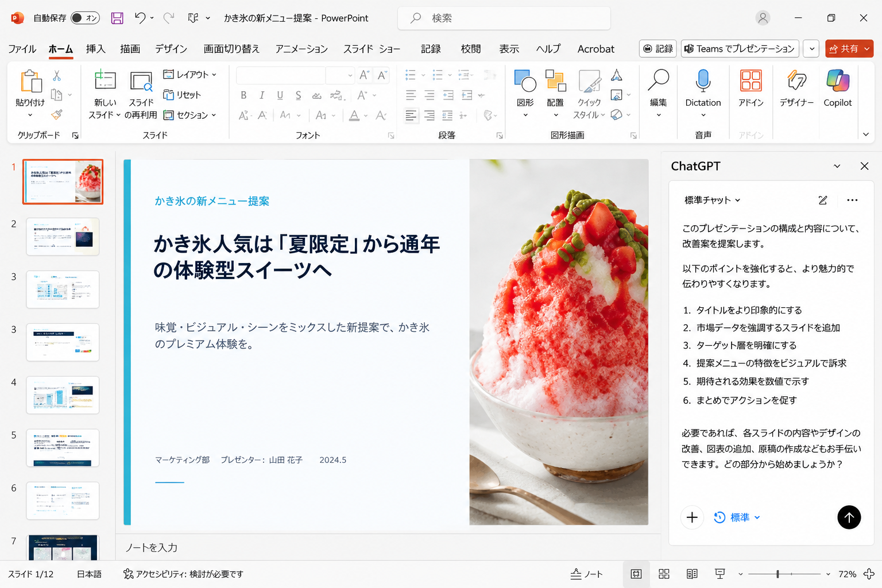Toggle normal view in status bar
The image size is (882, 588).
(636, 574)
